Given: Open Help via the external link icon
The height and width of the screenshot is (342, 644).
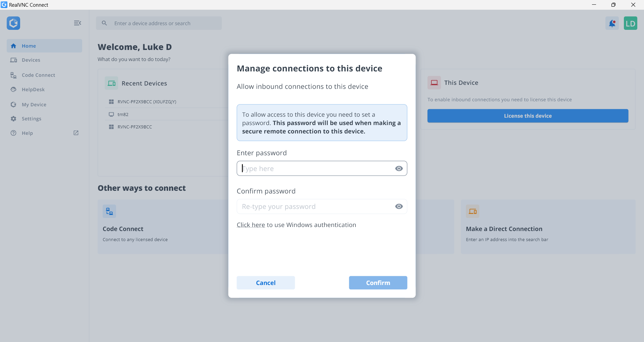Looking at the screenshot, I should point(76,133).
